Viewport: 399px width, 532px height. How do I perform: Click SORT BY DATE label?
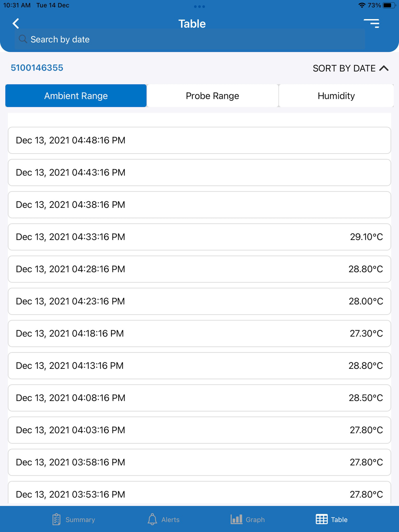344,68
